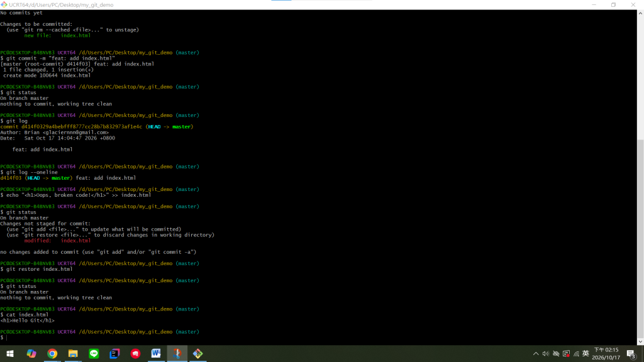Image resolution: width=644 pixels, height=362 pixels.
Task: Minimize the UCRT64 terminal window
Action: pyautogui.click(x=594, y=4)
